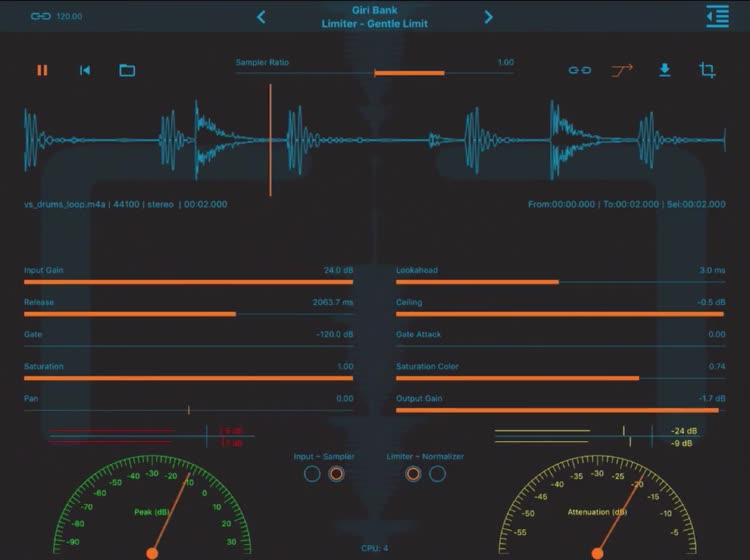Viewport: 750px width, 560px height.
Task: Click the Gate Attack slider track
Action: (561, 346)
